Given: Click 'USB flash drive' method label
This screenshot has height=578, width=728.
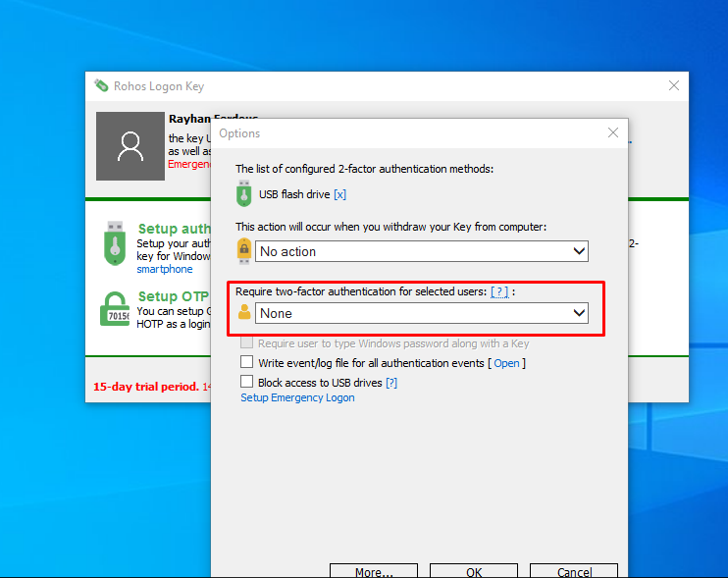Looking at the screenshot, I should pyautogui.click(x=294, y=194).
